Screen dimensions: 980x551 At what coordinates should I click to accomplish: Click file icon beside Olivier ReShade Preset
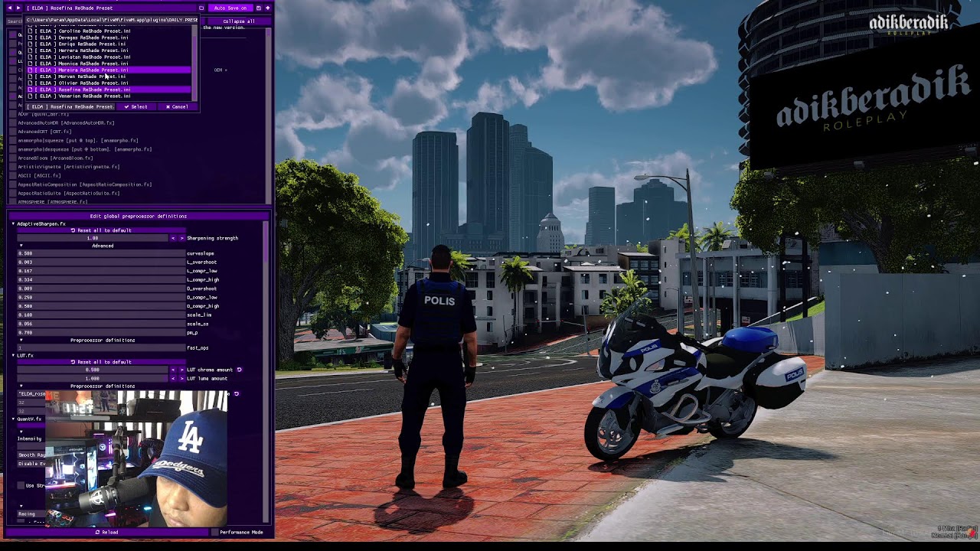point(31,83)
